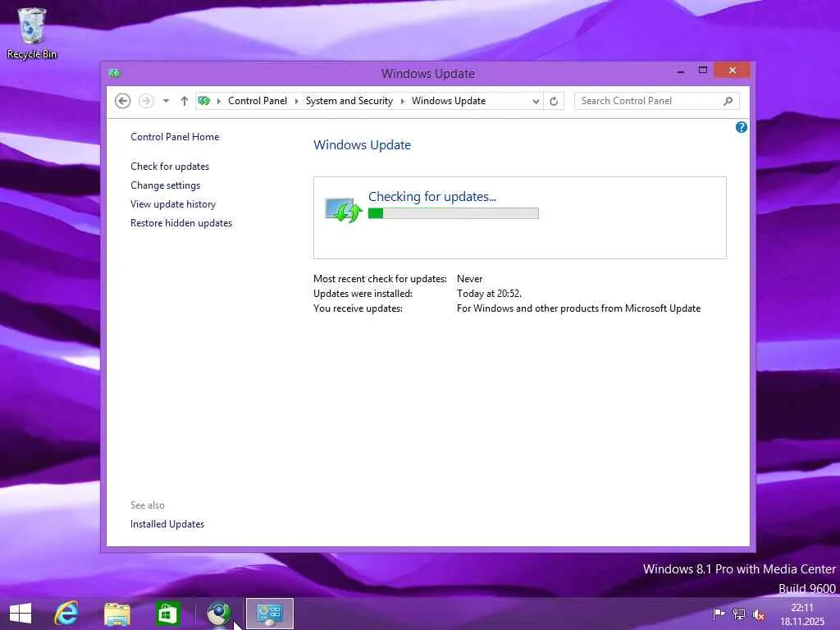Open the globe app in taskbar

[218, 614]
